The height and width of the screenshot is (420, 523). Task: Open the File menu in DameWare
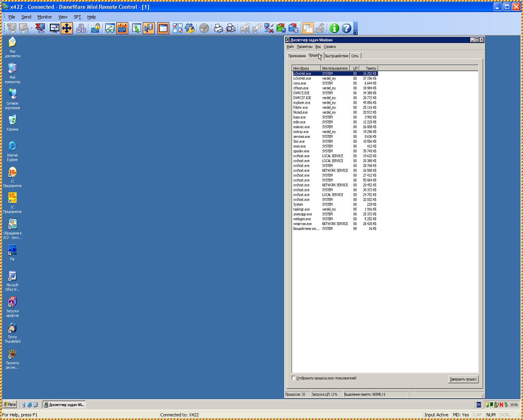point(12,17)
